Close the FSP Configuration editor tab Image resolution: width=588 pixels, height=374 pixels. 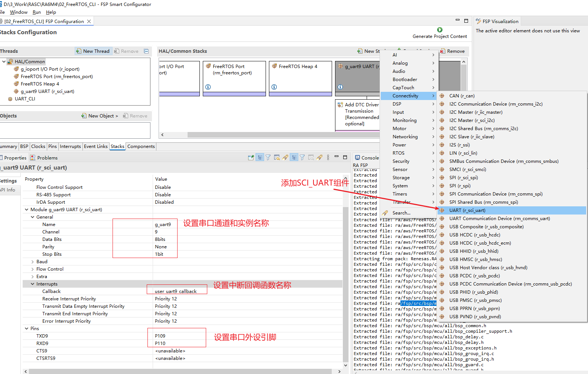pos(89,21)
